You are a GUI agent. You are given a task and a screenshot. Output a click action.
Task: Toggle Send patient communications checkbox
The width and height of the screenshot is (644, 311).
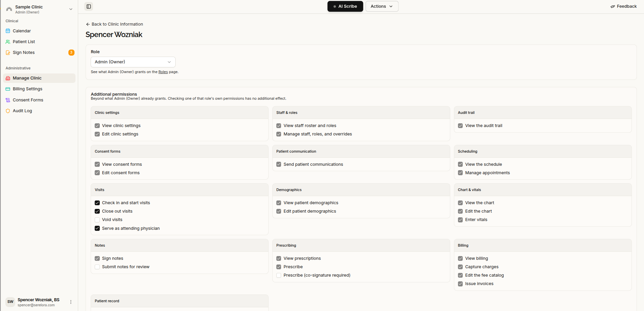click(279, 164)
